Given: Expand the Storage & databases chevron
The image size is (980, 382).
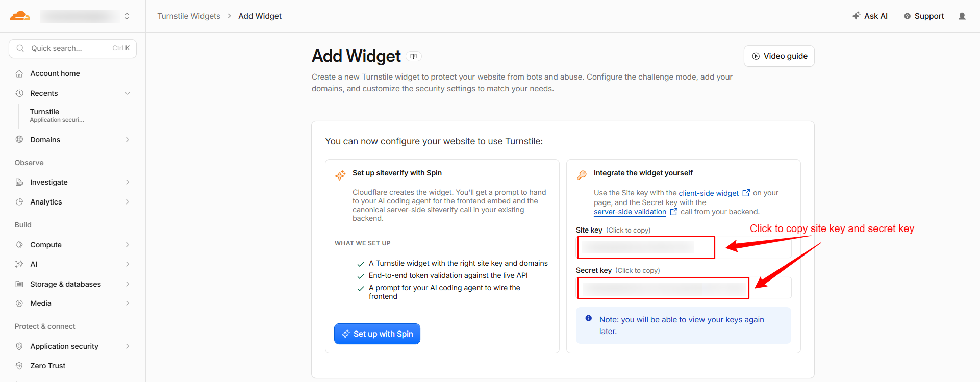Looking at the screenshot, I should click(128, 284).
